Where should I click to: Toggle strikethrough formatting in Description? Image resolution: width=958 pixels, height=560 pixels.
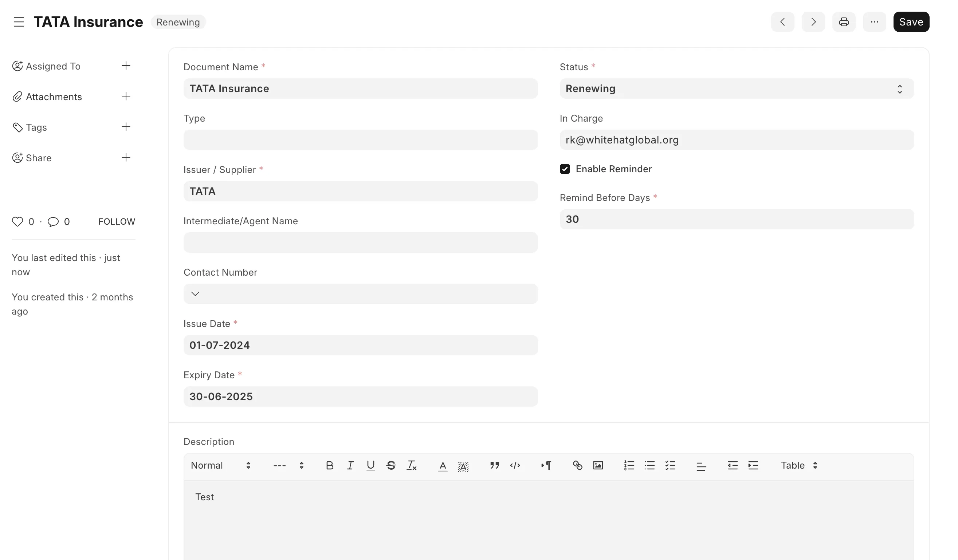(391, 465)
